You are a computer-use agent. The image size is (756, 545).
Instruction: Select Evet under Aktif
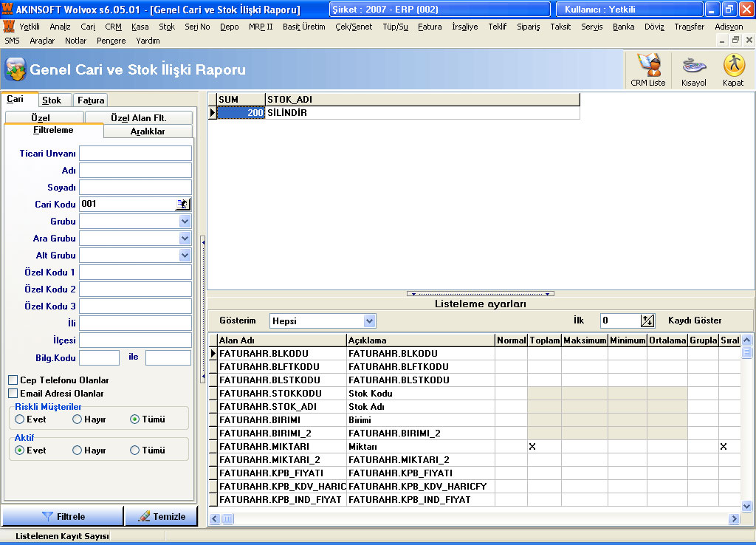click(19, 450)
